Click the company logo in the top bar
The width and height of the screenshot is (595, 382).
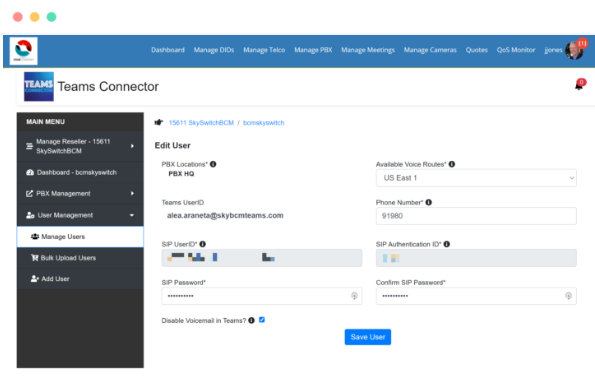click(x=24, y=51)
